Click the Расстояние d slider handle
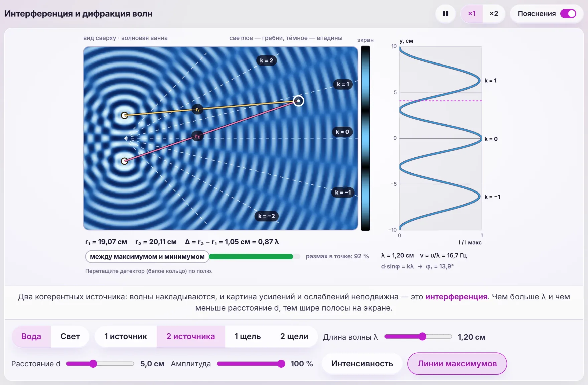 pos(93,364)
